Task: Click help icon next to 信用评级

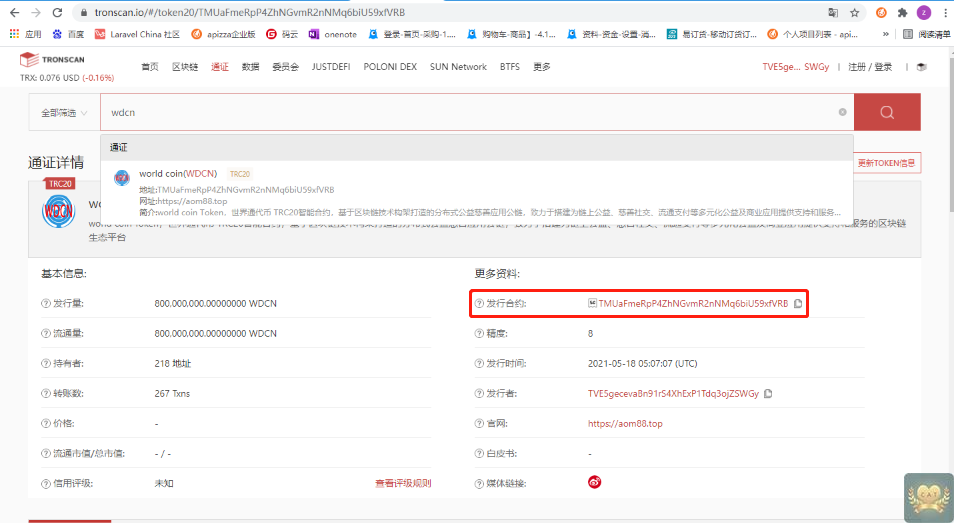Action: (x=46, y=484)
